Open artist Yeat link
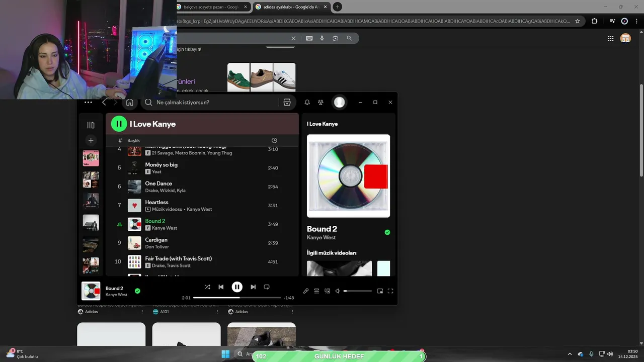Image resolution: width=644 pixels, height=362 pixels. (x=156, y=172)
